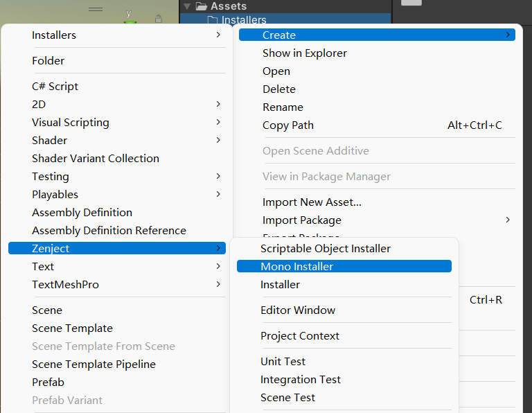Click the TextMeshPro submenu arrow
The height and width of the screenshot is (413, 532).
218,284
